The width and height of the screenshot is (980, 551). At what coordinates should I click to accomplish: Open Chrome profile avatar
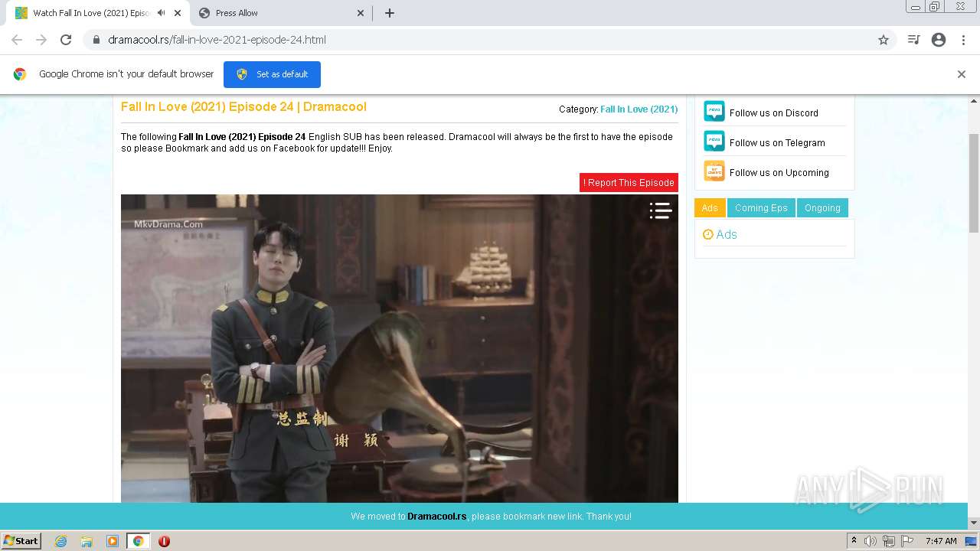tap(939, 40)
